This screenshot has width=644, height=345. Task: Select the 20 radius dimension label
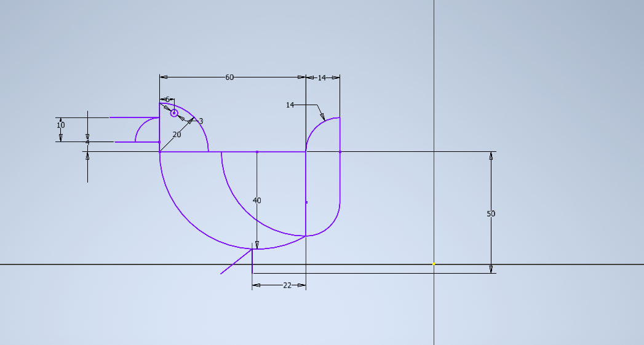pyautogui.click(x=177, y=134)
